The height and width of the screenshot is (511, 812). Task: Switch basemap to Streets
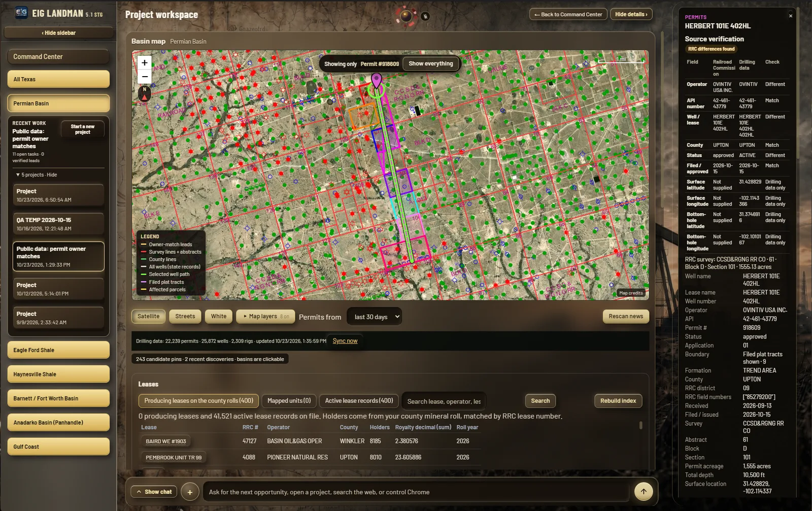tap(185, 316)
